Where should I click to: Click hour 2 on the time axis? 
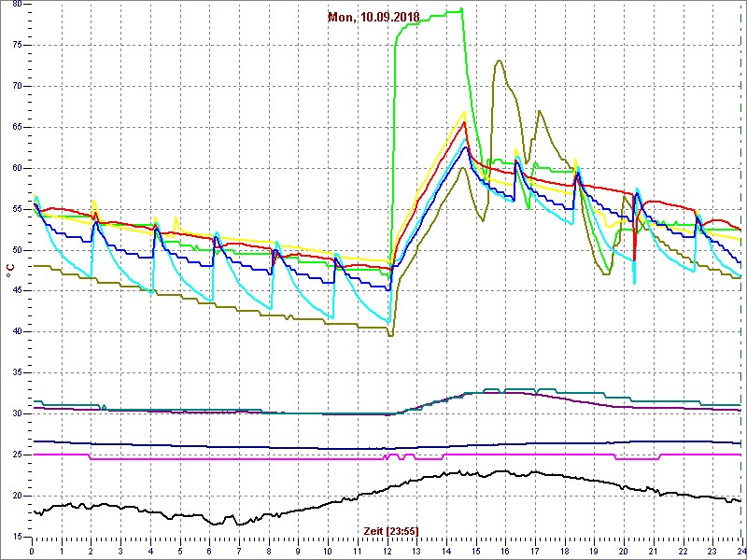(x=91, y=551)
